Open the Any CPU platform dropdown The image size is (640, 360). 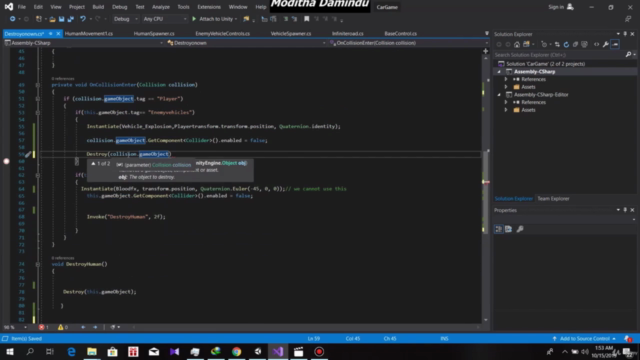tap(164, 19)
